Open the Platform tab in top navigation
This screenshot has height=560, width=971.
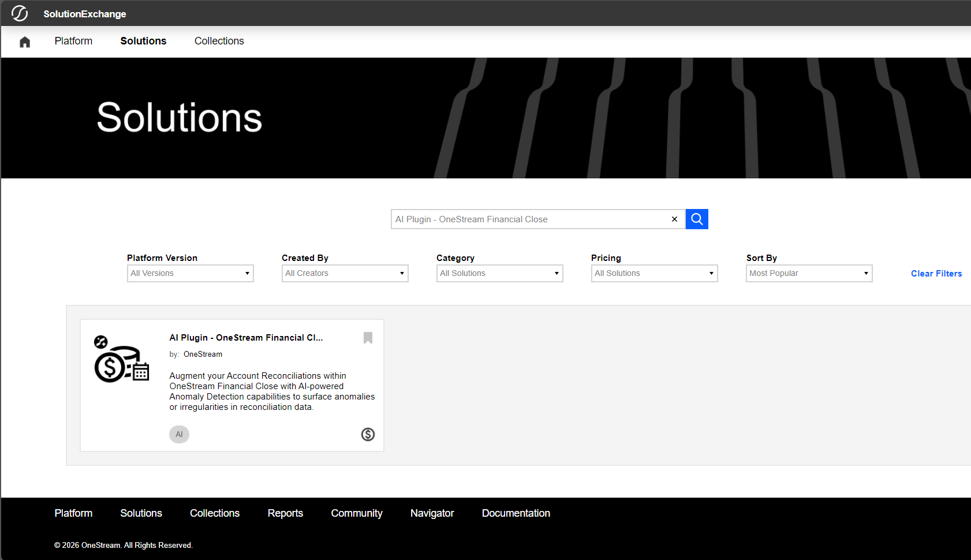pos(73,41)
